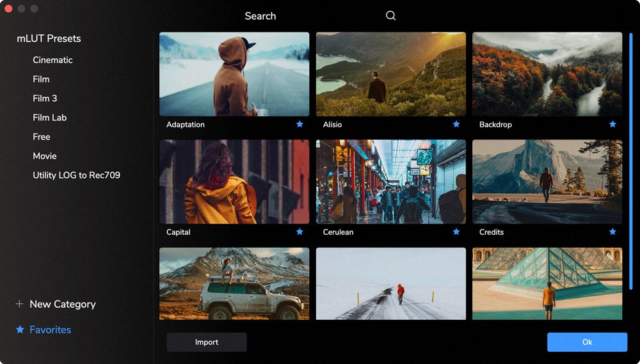Select the Cerulean preset thumbnail
Screen dimensions: 640x364
pyautogui.click(x=390, y=182)
